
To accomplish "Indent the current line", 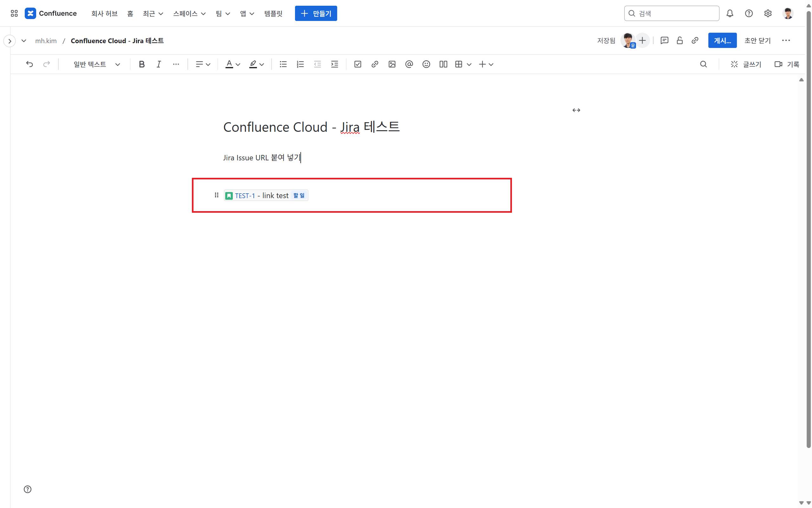I will pos(335,64).
